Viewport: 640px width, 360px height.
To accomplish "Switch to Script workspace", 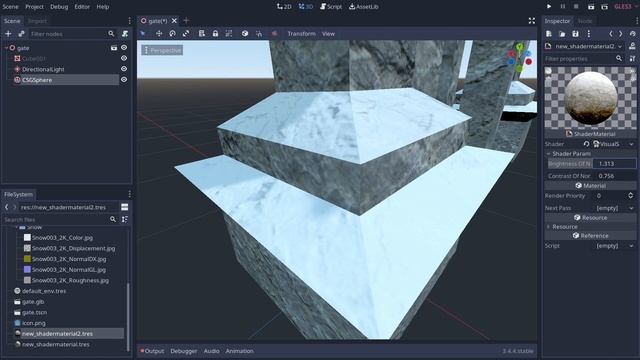I will 331,7.
